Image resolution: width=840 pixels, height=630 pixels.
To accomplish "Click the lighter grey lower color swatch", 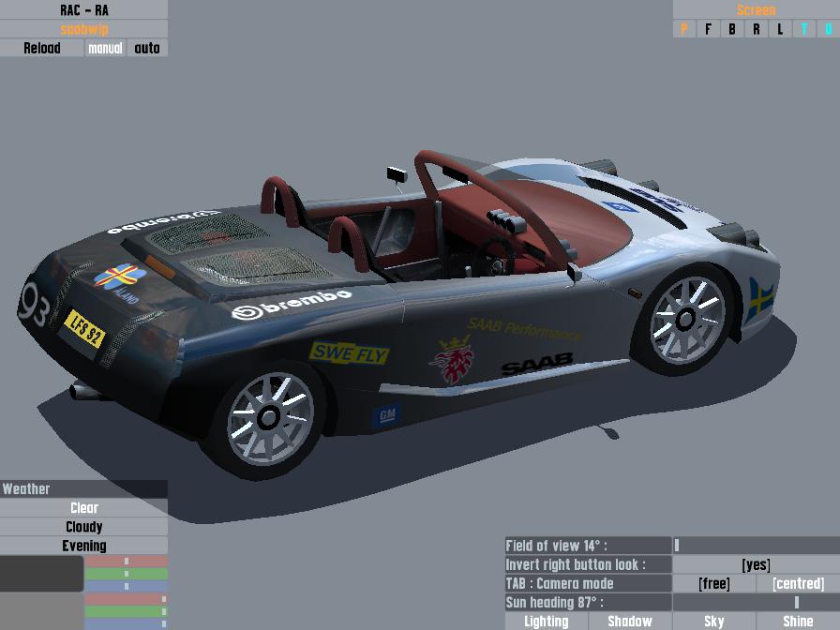I will pos(42,611).
